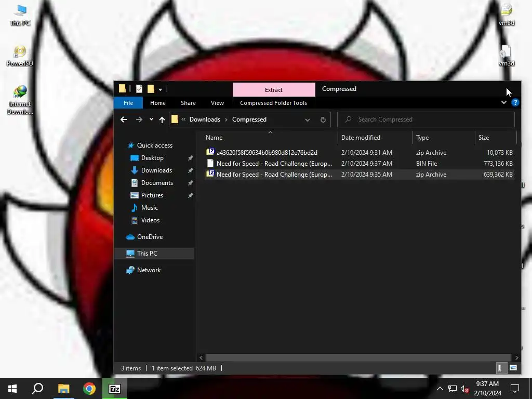Click the muted volume tray icon
This screenshot has height=399, width=532.
point(465,389)
